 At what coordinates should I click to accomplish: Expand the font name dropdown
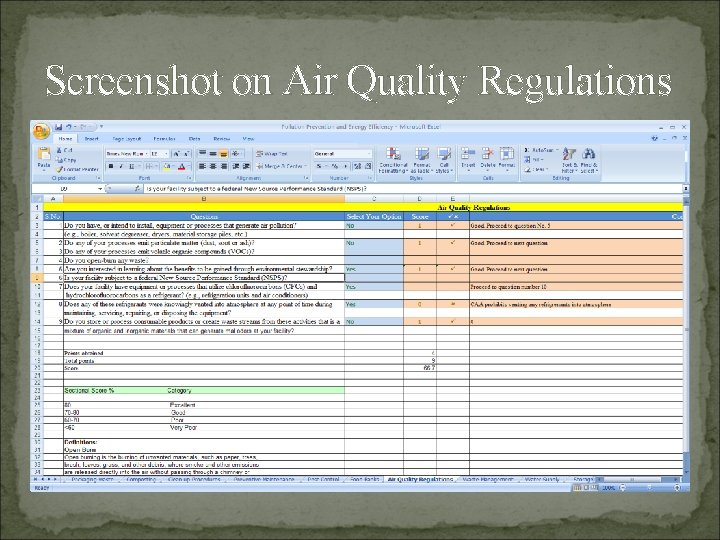point(146,154)
